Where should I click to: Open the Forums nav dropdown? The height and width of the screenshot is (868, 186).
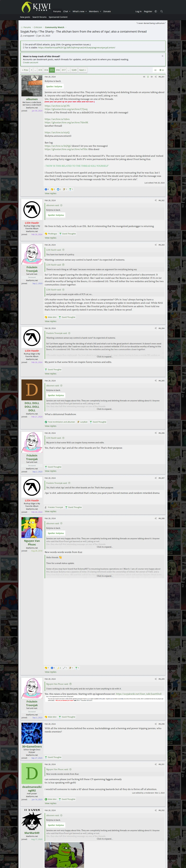(x=57, y=11)
